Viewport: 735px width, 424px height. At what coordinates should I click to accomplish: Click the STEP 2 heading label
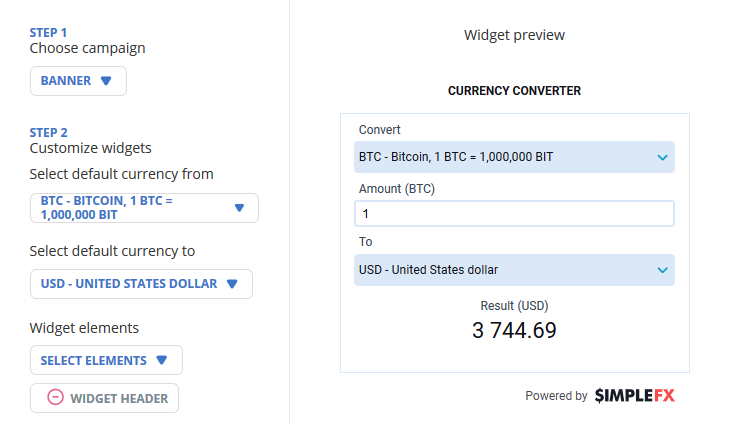(49, 132)
